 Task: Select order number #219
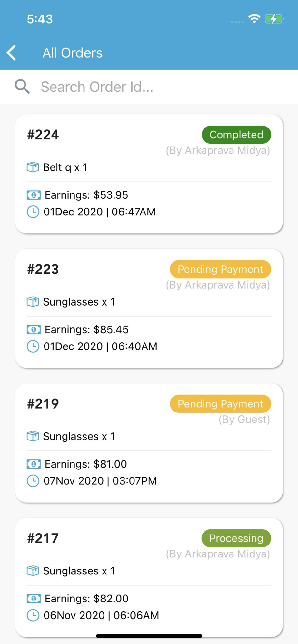(43, 404)
